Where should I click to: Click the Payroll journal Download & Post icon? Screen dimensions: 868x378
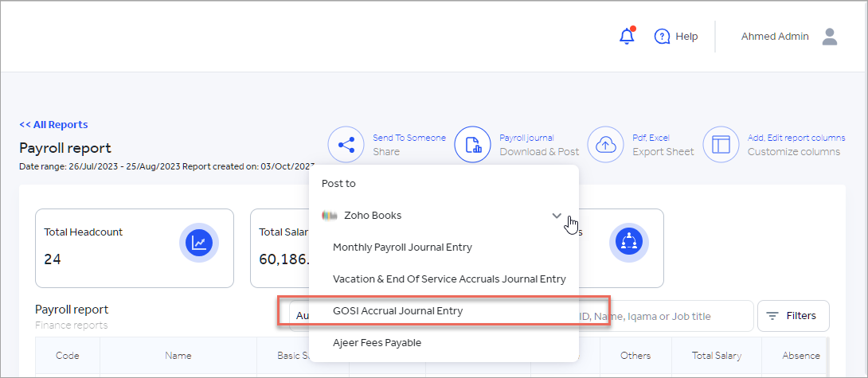[x=472, y=145]
